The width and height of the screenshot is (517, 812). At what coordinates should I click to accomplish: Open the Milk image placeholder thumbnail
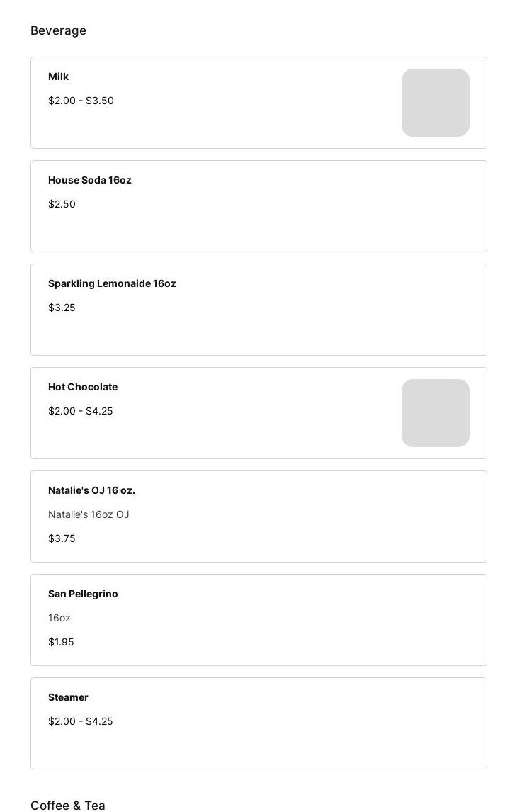[x=435, y=103]
